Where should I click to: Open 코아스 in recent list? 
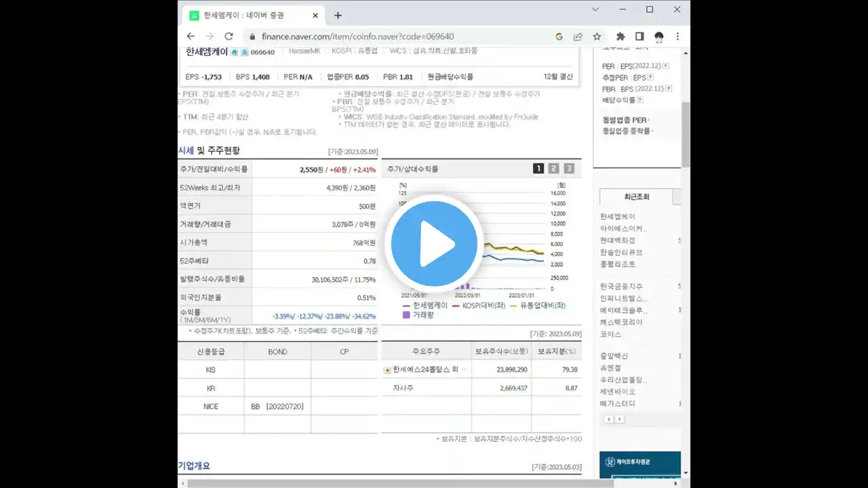pos(610,334)
